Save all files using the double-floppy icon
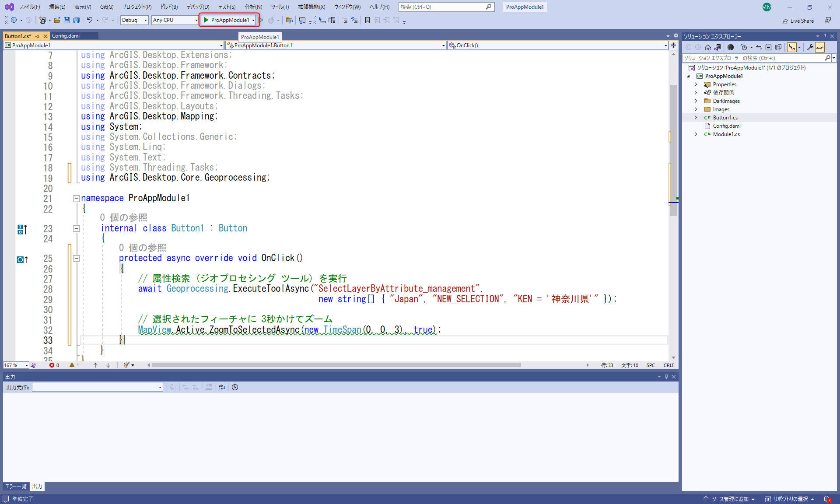The image size is (840, 504). click(x=77, y=20)
